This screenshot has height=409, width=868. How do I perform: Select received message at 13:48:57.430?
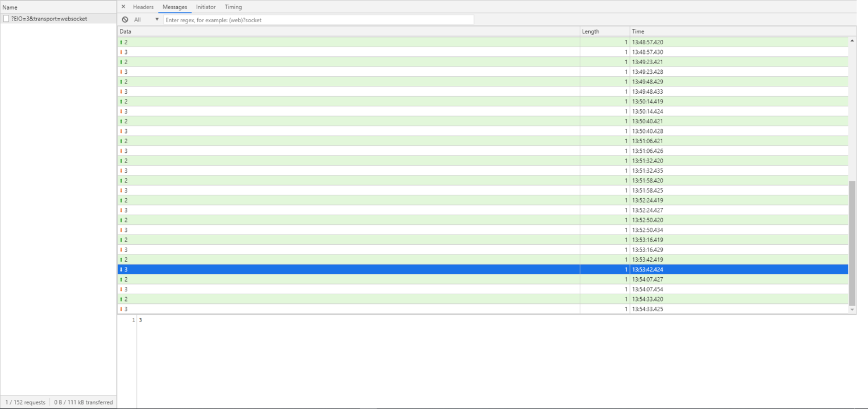click(483, 52)
